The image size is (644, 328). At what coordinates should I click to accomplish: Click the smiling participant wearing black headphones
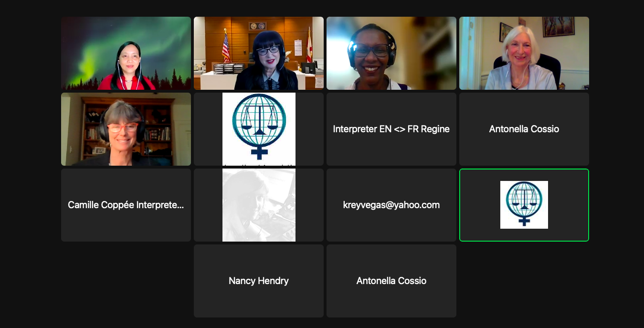(x=391, y=53)
